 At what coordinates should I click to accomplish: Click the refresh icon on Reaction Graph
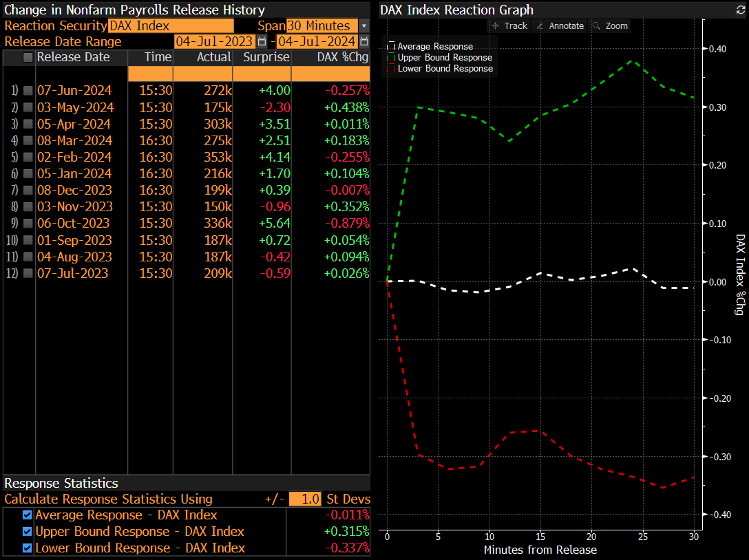pos(741,10)
